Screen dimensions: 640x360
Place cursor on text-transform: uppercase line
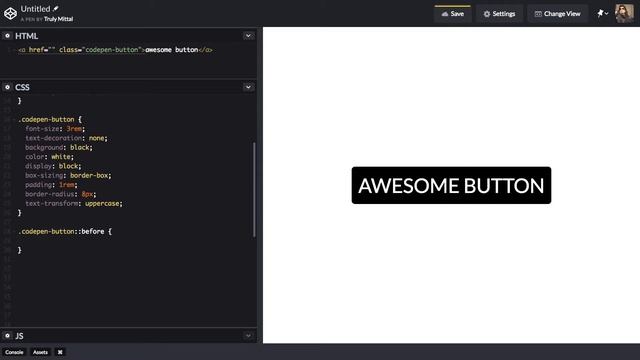73,203
